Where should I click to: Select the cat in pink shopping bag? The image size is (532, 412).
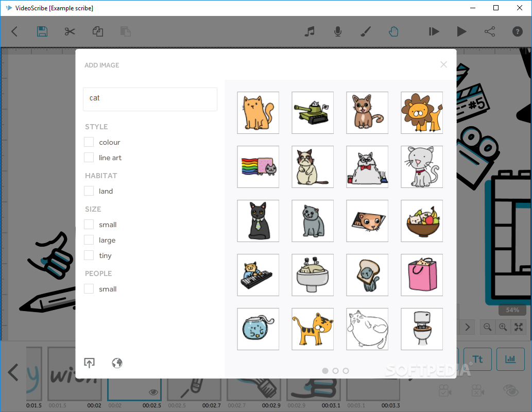(422, 275)
